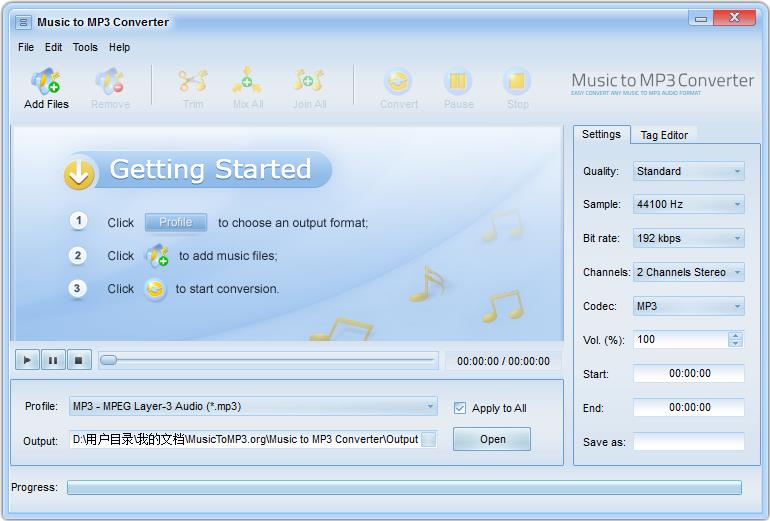Expand the Quality dropdown

[689, 171]
